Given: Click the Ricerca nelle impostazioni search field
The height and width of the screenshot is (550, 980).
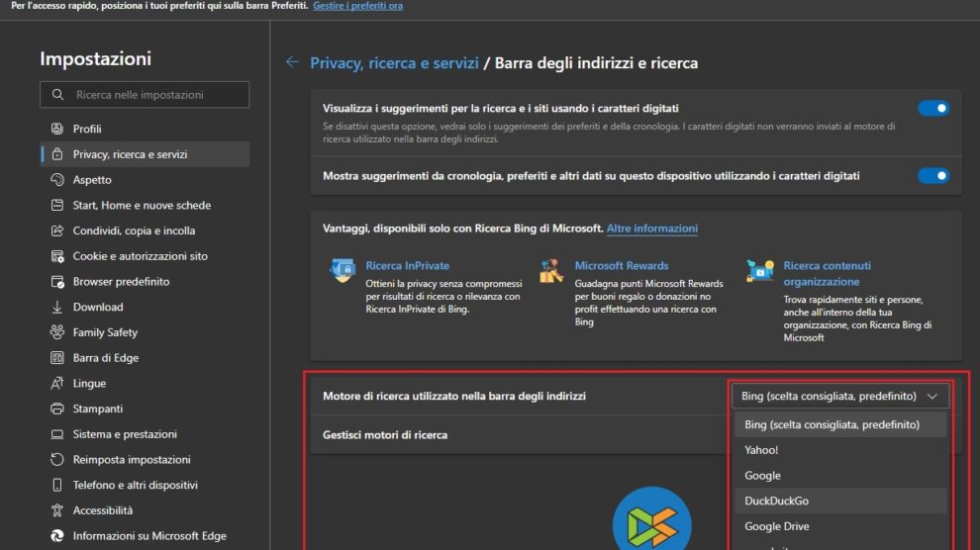Looking at the screenshot, I should click(x=145, y=95).
